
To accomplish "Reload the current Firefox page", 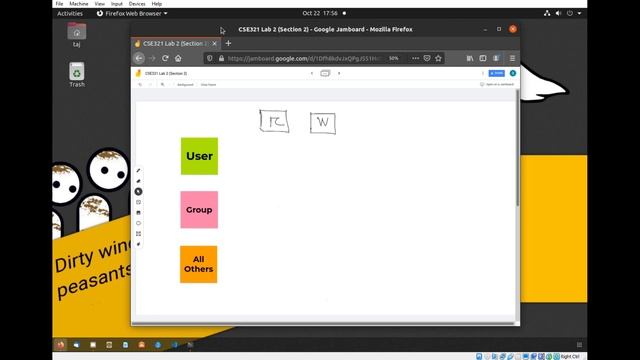I will point(165,58).
